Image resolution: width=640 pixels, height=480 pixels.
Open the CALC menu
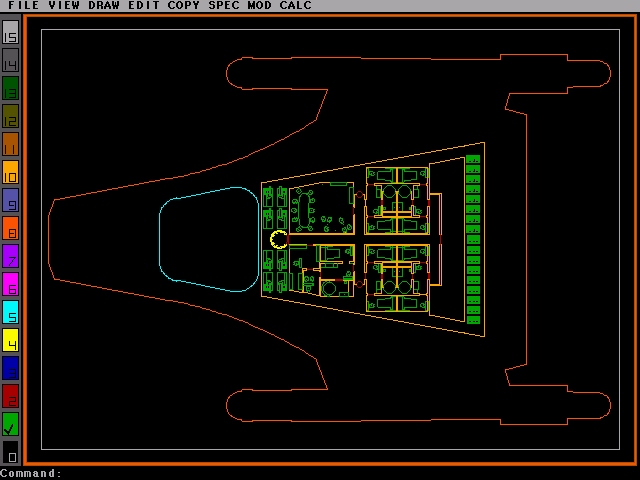click(x=295, y=6)
